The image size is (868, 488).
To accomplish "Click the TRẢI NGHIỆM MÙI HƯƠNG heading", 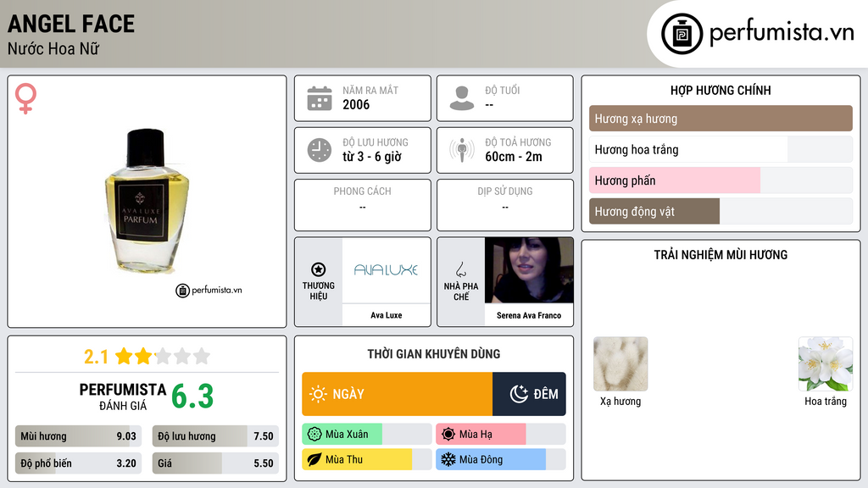I will 721,254.
